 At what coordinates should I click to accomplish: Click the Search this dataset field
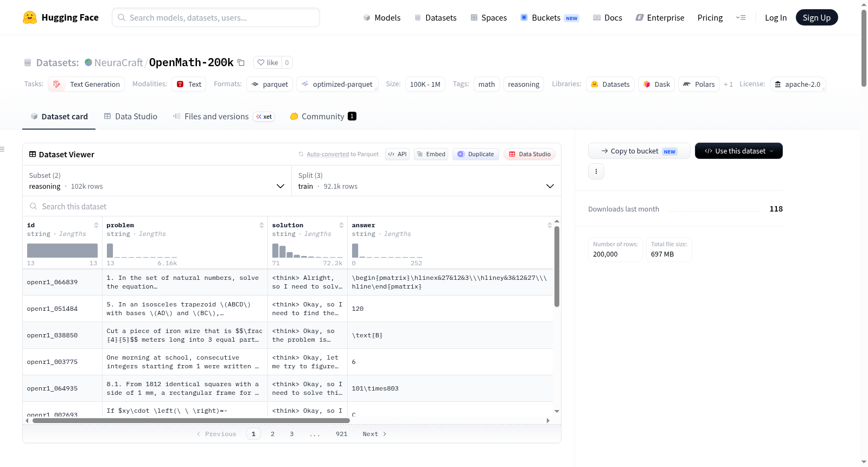pos(292,207)
